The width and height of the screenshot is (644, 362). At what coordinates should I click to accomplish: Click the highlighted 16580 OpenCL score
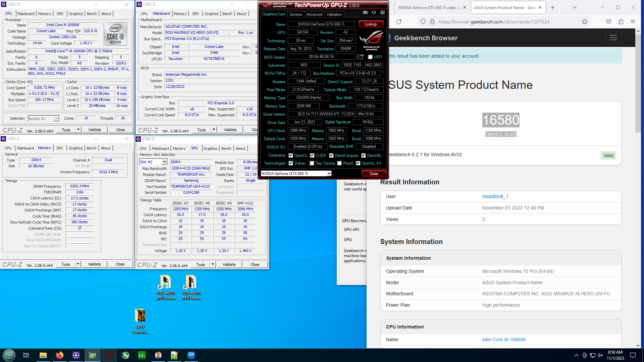pyautogui.click(x=501, y=120)
